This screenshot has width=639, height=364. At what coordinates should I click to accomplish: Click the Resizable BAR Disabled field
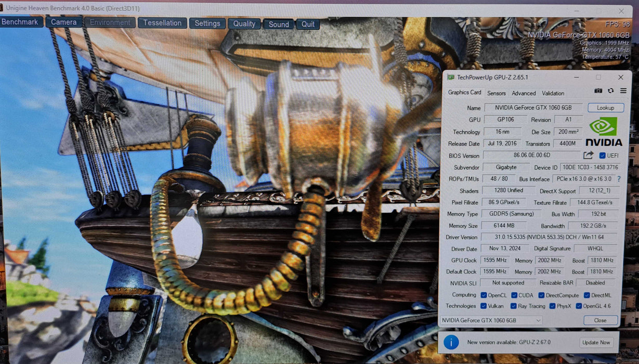595,283
